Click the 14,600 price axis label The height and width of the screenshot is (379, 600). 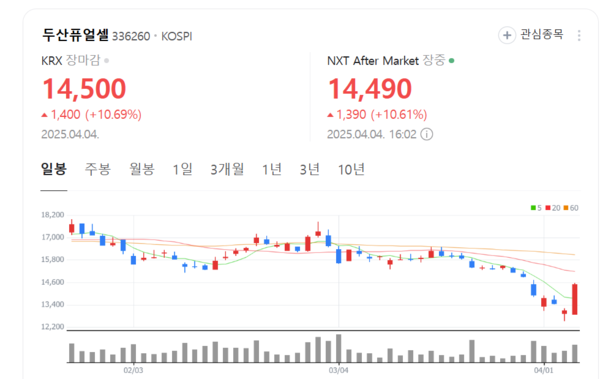tap(53, 282)
